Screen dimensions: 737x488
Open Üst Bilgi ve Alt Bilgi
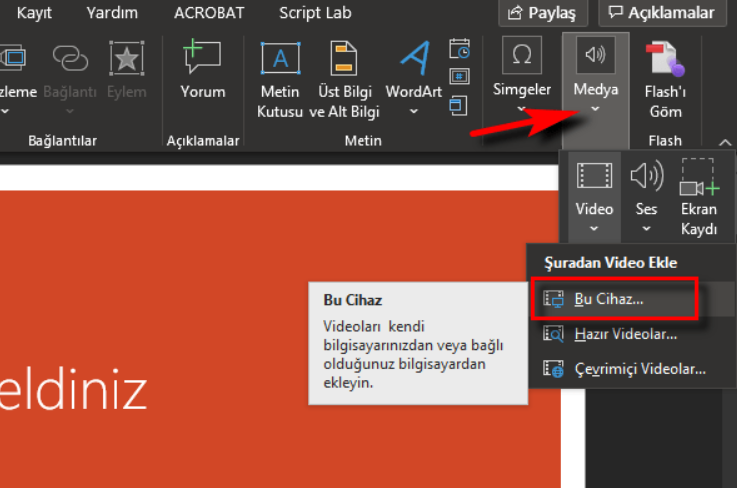click(344, 80)
